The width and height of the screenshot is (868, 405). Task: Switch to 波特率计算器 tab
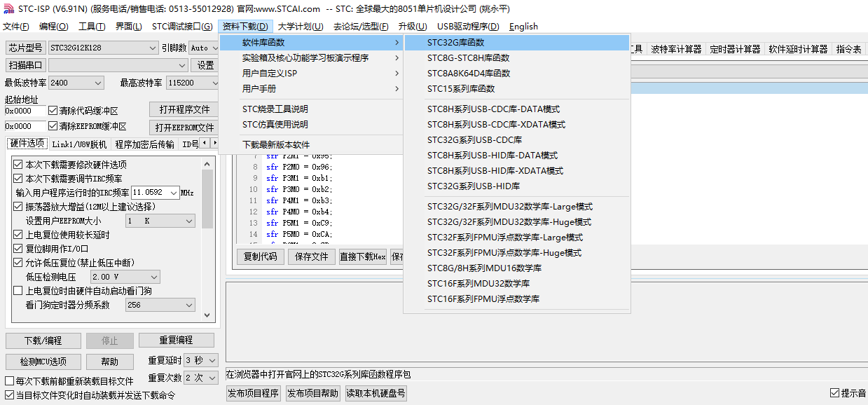click(676, 49)
